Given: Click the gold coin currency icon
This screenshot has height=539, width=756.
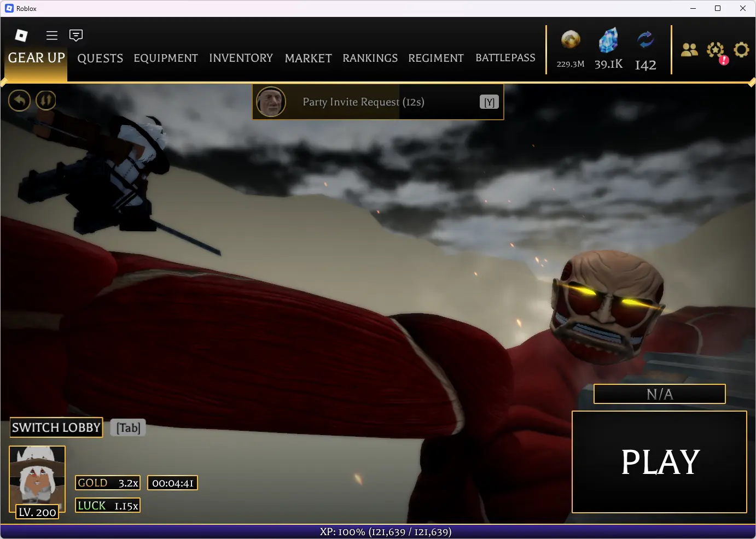Looking at the screenshot, I should pyautogui.click(x=571, y=40).
